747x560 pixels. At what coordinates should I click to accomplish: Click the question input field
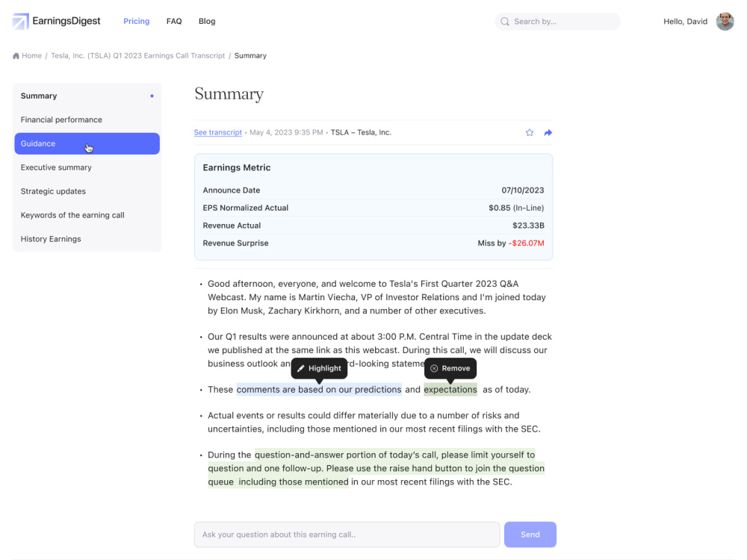click(347, 535)
